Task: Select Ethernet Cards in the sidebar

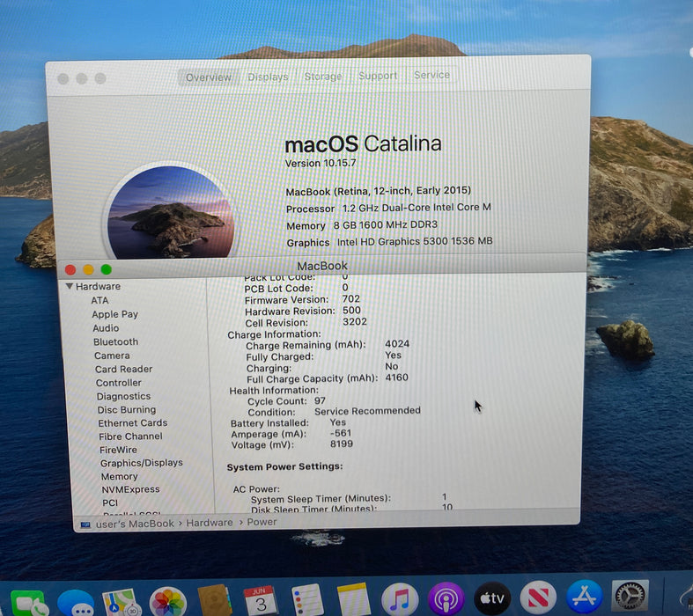Action: click(133, 423)
